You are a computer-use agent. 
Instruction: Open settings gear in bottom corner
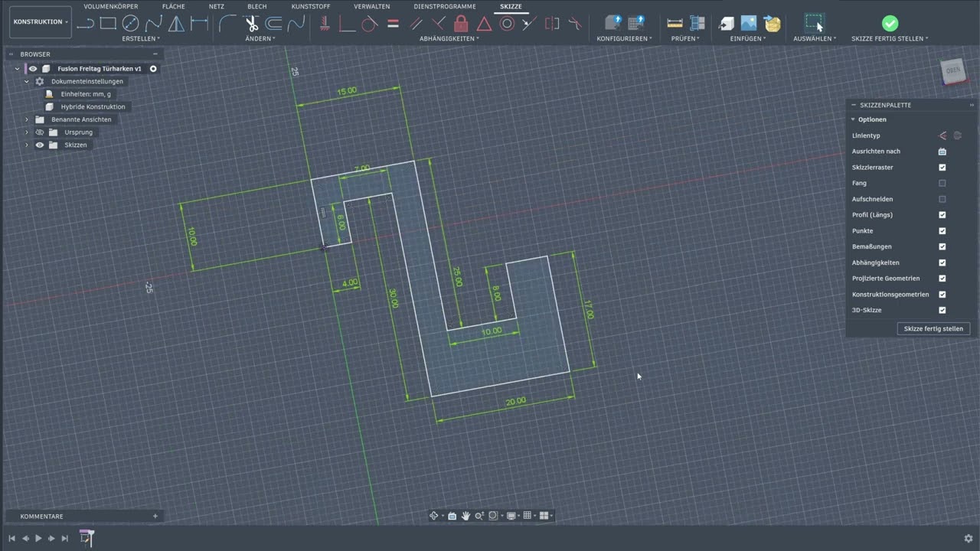pyautogui.click(x=969, y=538)
